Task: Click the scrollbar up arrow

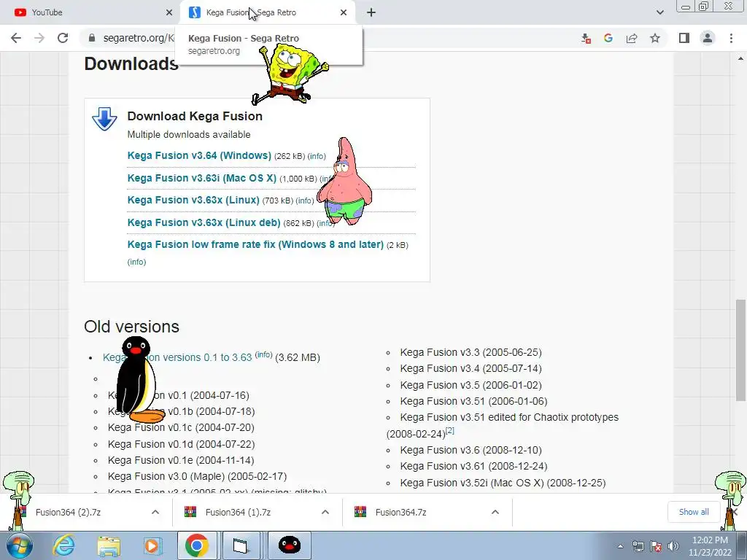Action: pyautogui.click(x=740, y=59)
